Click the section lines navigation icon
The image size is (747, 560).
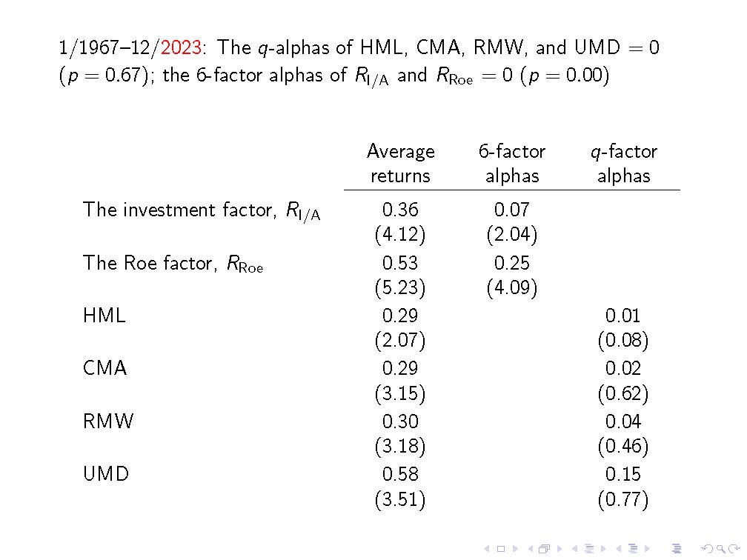(632, 549)
